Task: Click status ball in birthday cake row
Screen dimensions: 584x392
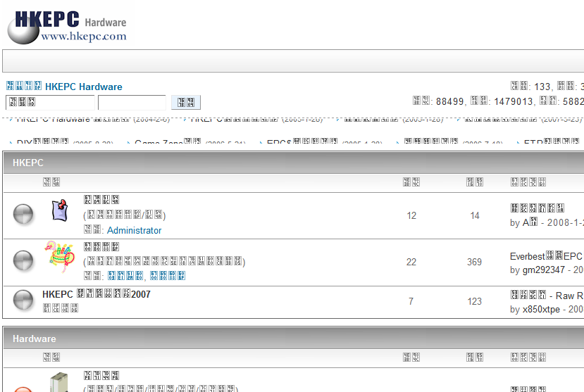Action: click(23, 260)
